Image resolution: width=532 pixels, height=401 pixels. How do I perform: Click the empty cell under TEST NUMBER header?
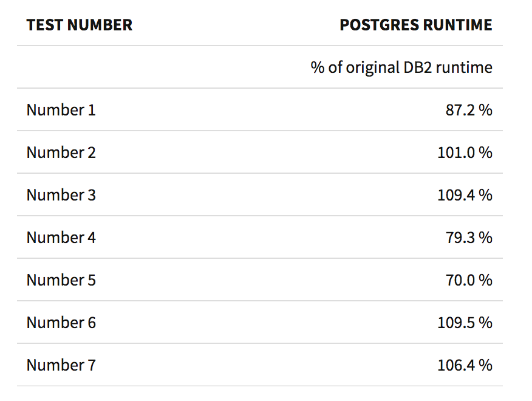click(91, 67)
